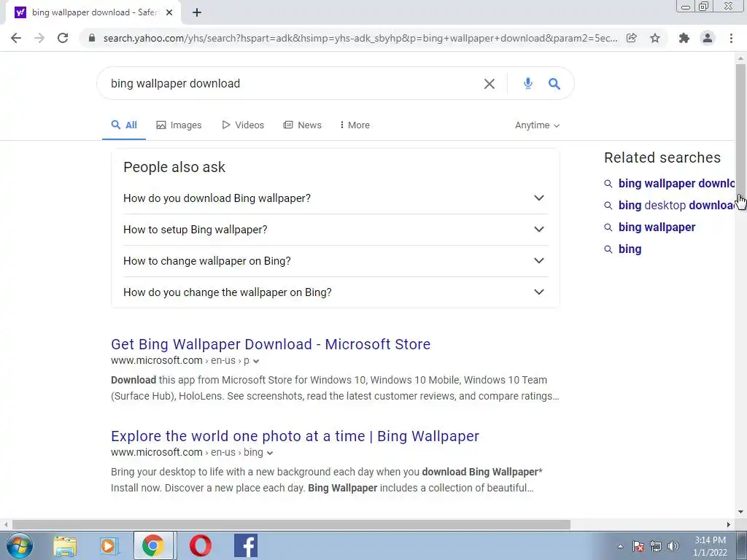This screenshot has width=747, height=560.
Task: Open Windows Explorer from the taskbar
Action: [65, 545]
